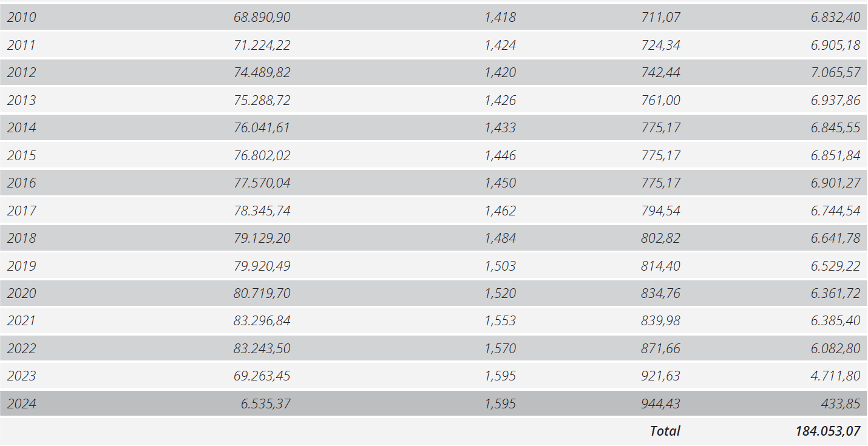The width and height of the screenshot is (868, 446).
Task: Select the 2010 year cell
Action: pos(22,18)
